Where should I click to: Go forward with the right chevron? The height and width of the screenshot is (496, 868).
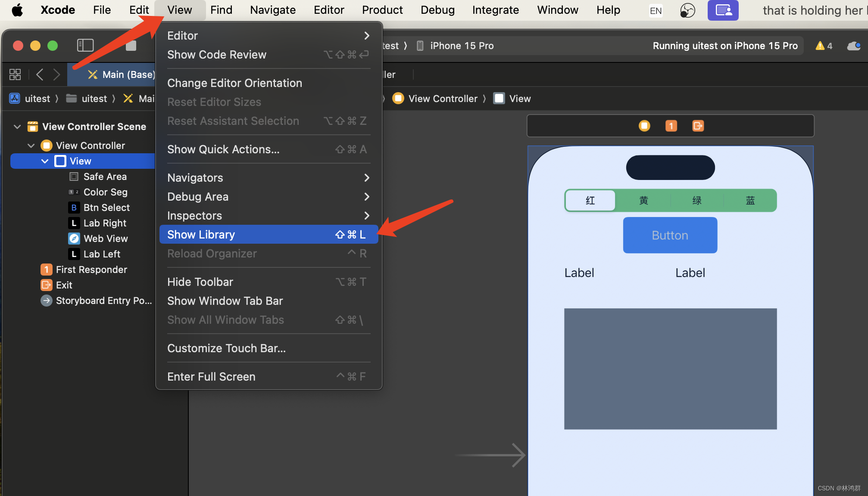pos(56,74)
